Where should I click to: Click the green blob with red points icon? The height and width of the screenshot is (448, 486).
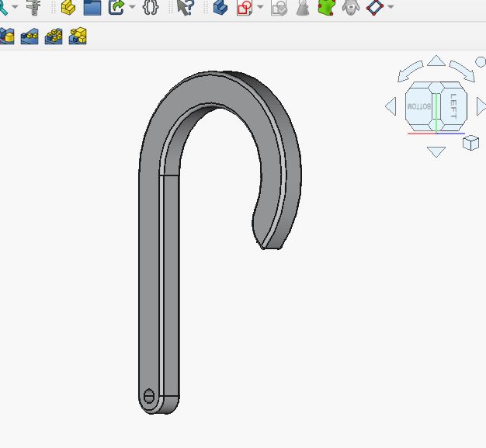[x=327, y=7]
